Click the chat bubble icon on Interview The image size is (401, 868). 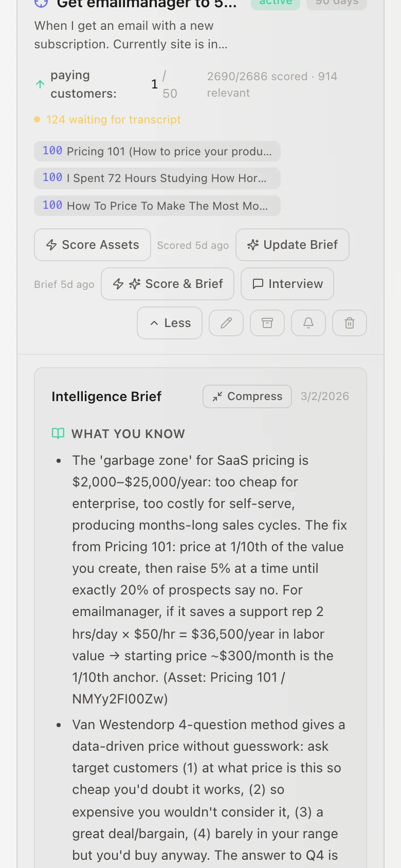[259, 284]
